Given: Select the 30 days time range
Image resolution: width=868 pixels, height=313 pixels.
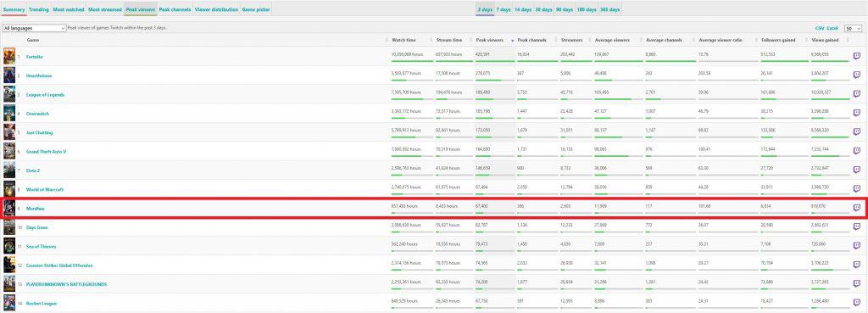Looking at the screenshot, I should (x=544, y=9).
